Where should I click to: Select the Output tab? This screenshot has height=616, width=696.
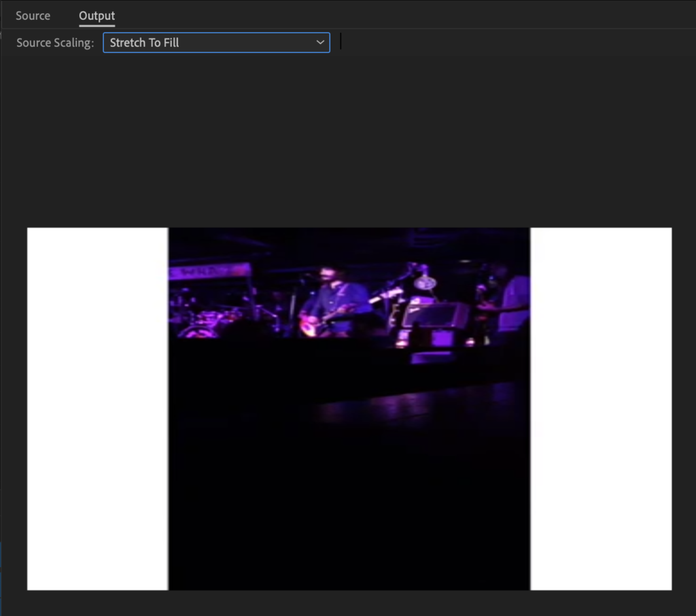pos(97,16)
